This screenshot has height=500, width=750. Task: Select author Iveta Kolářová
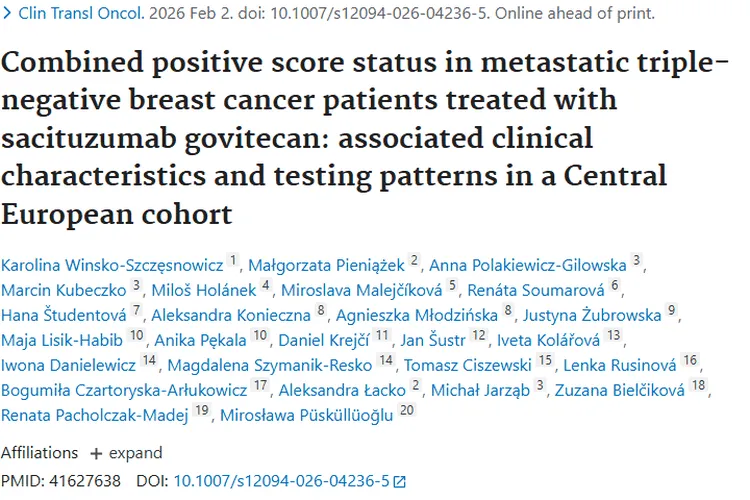point(551,339)
